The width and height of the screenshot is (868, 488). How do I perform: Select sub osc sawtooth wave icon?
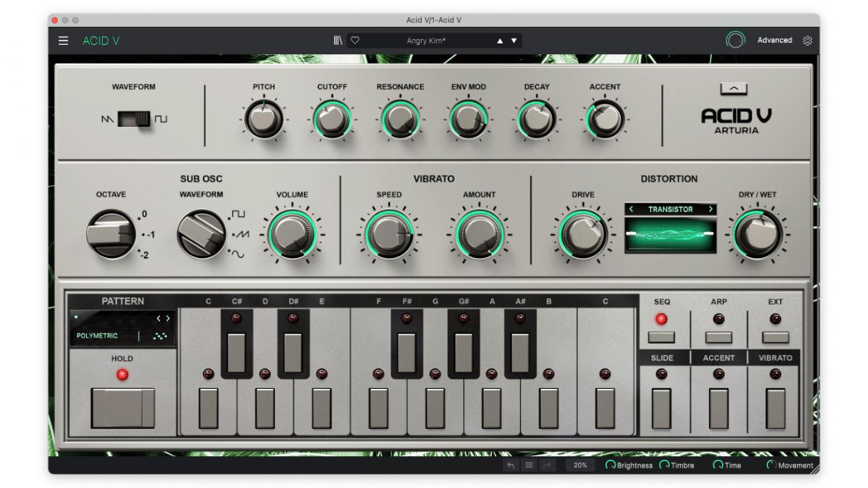point(239,234)
